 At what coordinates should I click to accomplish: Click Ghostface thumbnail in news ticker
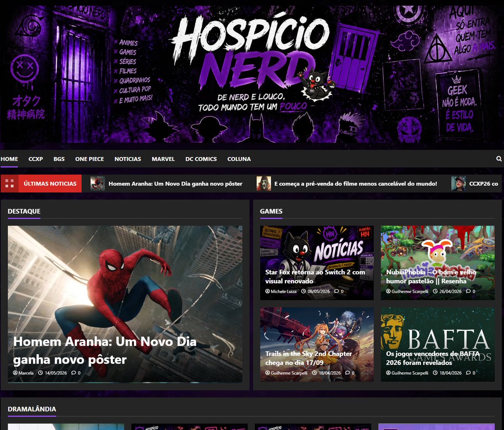(264, 184)
